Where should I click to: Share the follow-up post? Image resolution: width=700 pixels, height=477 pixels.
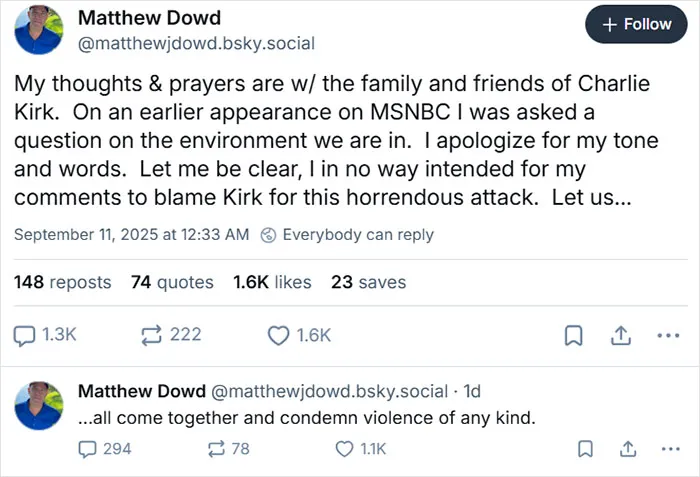click(x=628, y=449)
